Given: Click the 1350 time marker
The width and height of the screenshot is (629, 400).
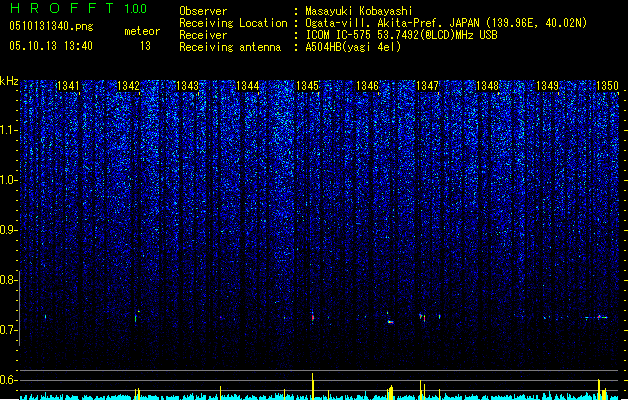Looking at the screenshot, I should (x=607, y=86).
